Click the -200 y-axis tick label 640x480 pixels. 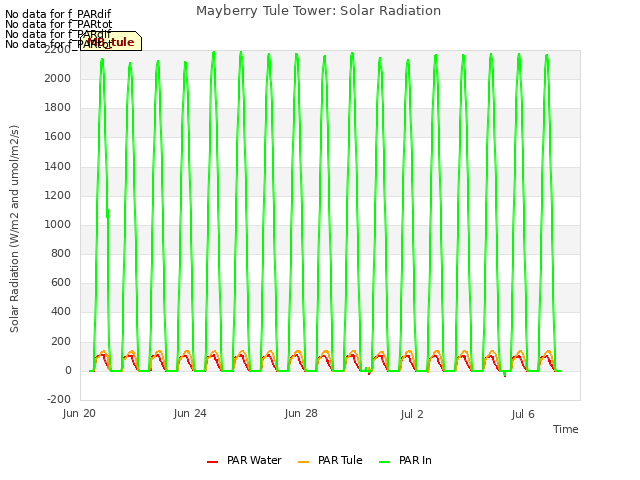(59, 399)
